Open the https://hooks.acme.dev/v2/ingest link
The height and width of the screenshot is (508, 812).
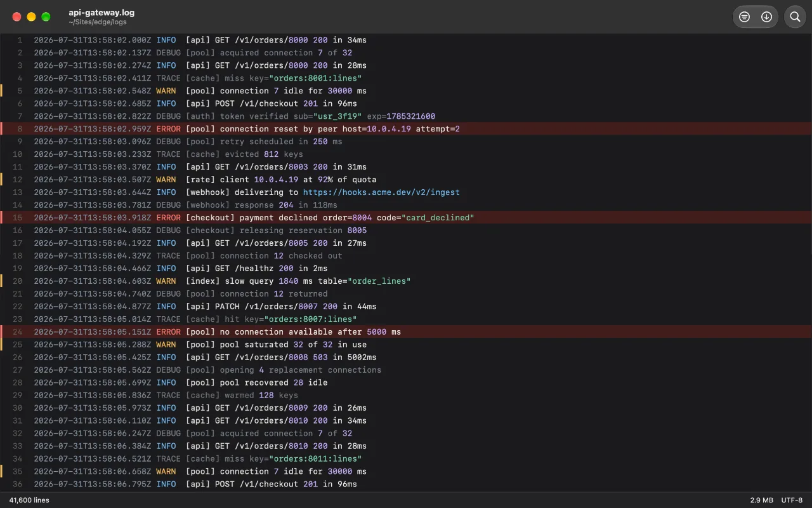pos(381,192)
